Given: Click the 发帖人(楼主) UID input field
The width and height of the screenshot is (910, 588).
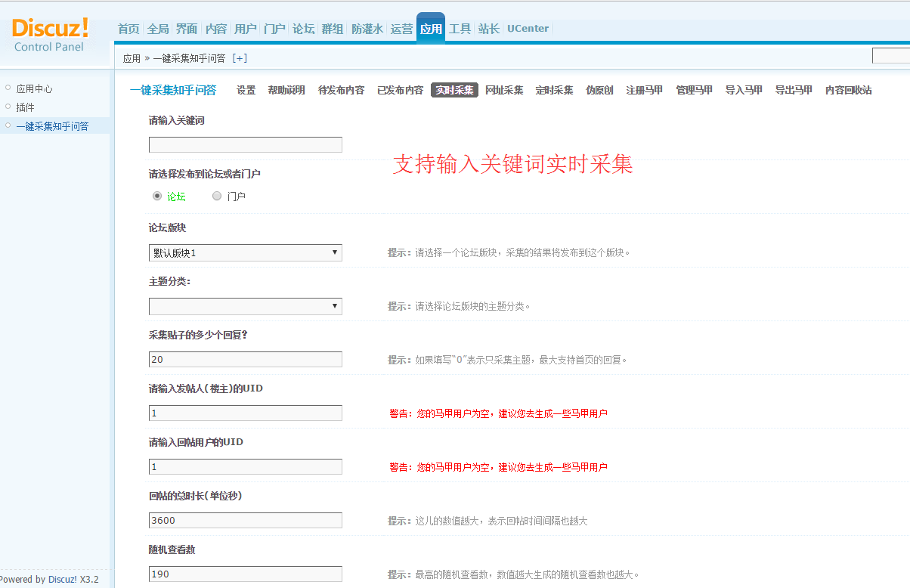Looking at the screenshot, I should tap(246, 413).
